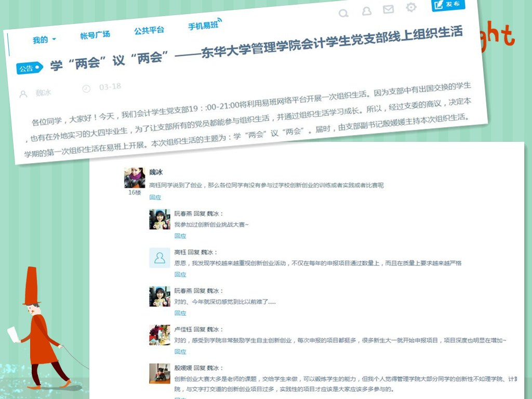Select the 手机易班 navigation item

[204, 26]
